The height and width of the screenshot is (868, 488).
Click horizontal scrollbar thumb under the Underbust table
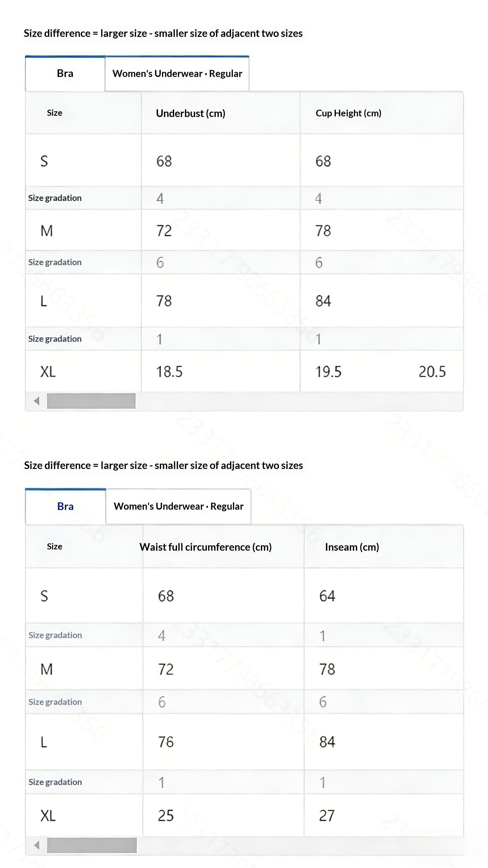91,401
